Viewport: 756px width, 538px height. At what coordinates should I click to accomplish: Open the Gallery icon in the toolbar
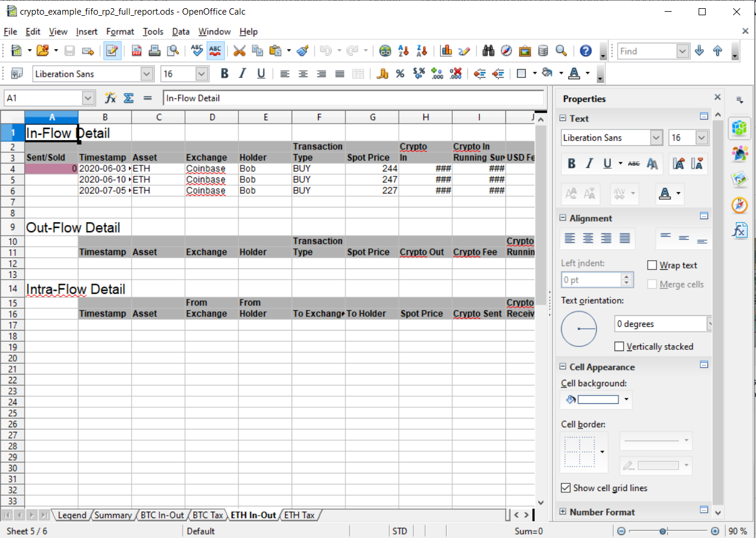click(x=524, y=51)
